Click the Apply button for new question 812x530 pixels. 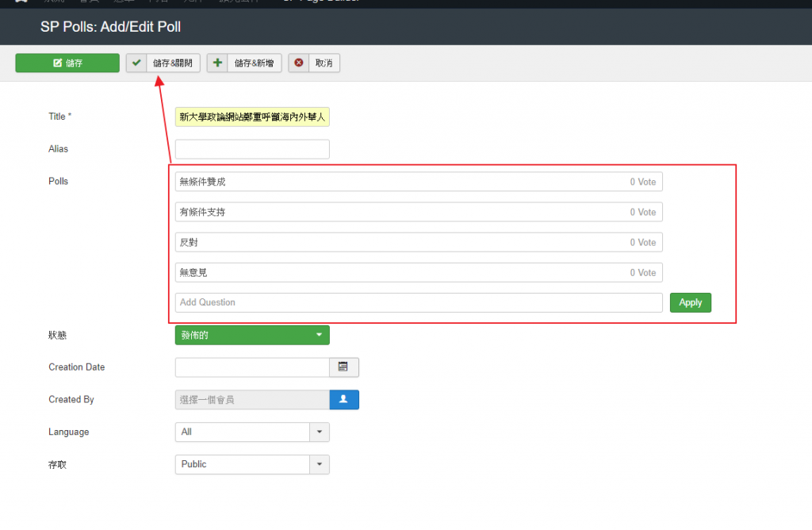[690, 303]
